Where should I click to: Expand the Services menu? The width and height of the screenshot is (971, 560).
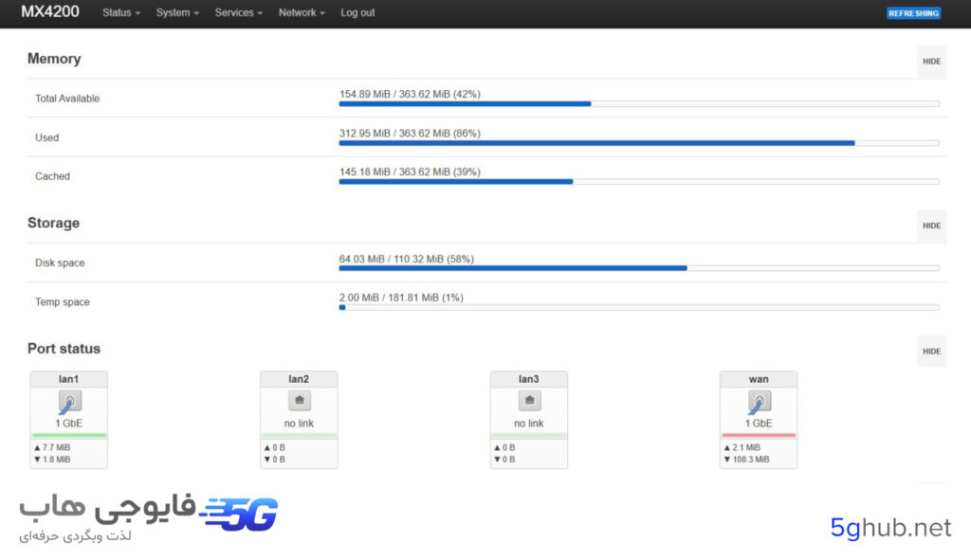tap(238, 12)
